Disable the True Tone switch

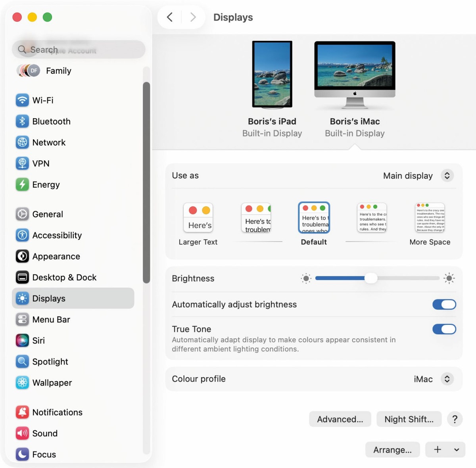tap(444, 329)
